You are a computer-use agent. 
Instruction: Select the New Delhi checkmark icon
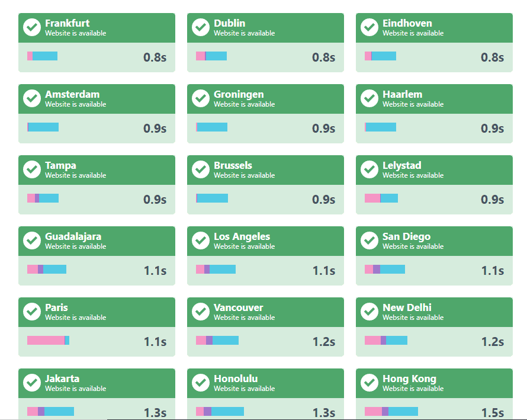coord(369,312)
